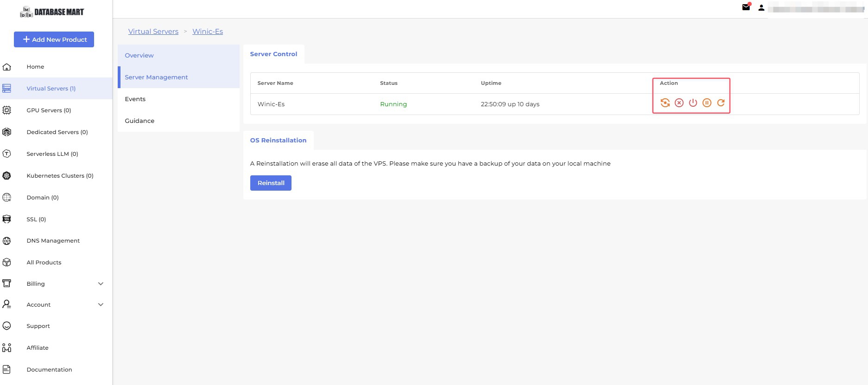This screenshot has width=868, height=385.
Task: Click the Add New Product button
Action: click(x=54, y=39)
